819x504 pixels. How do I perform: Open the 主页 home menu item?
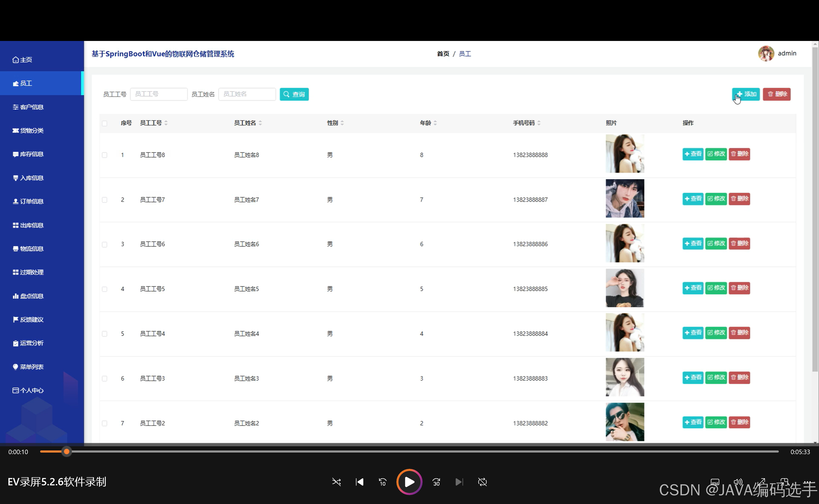22,60
